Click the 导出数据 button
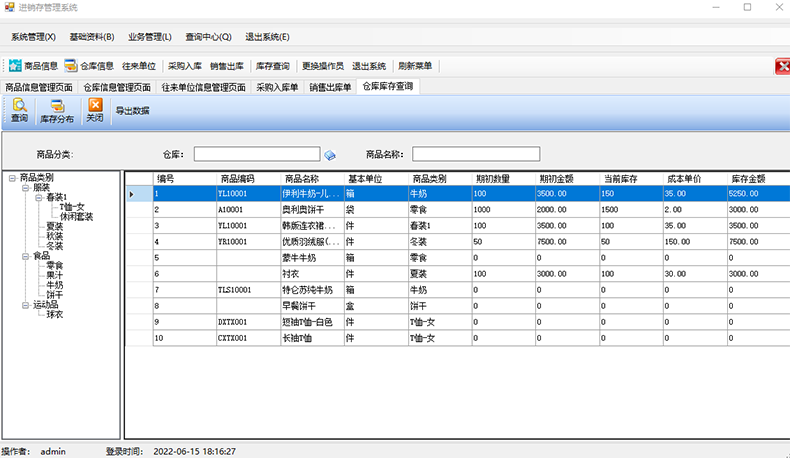 point(132,110)
